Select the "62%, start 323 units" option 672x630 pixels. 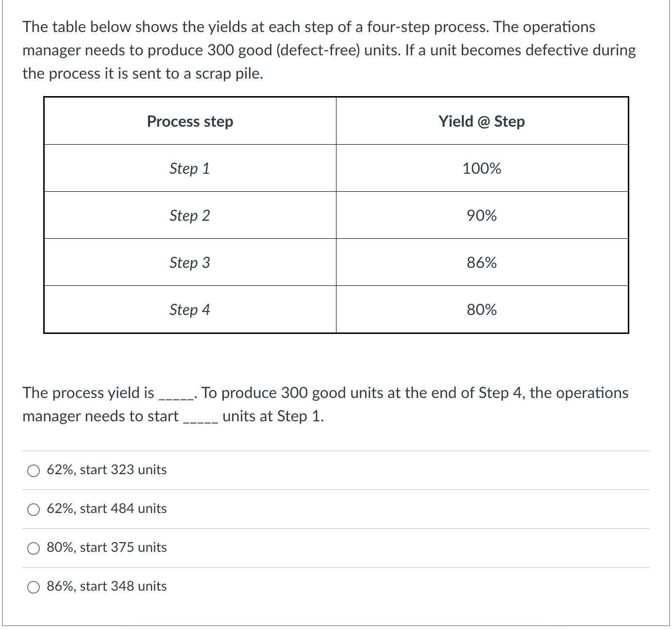point(33,470)
